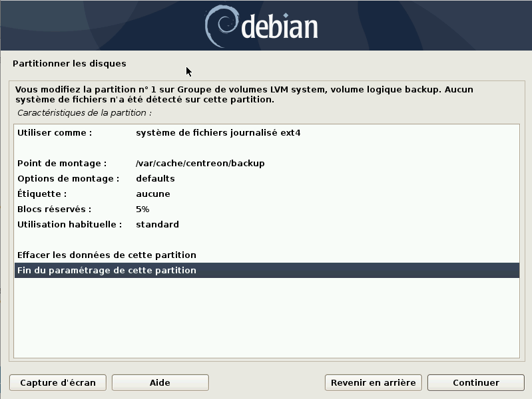Viewport: 532px width, 399px height.
Task: Click the "Continuer" button
Action: (475, 382)
